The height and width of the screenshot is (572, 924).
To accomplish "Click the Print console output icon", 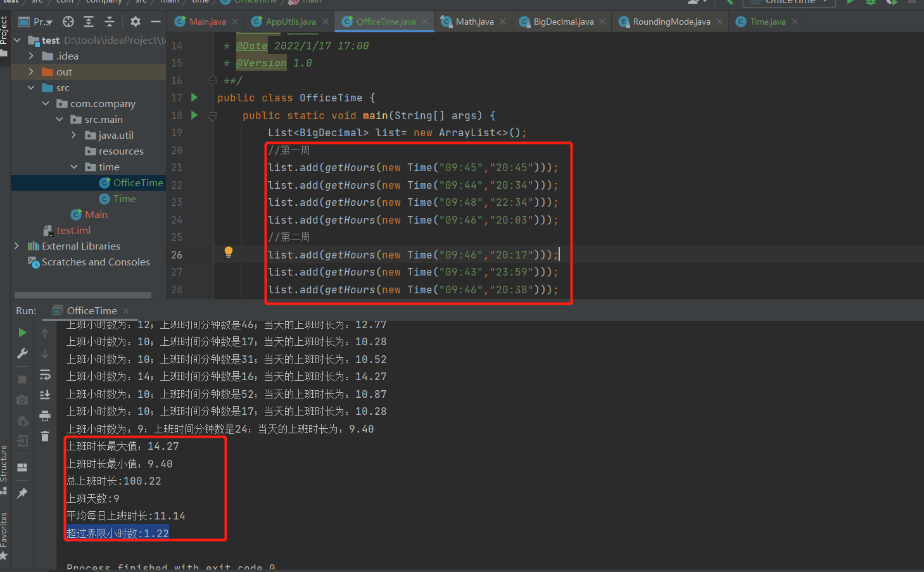I will point(45,416).
